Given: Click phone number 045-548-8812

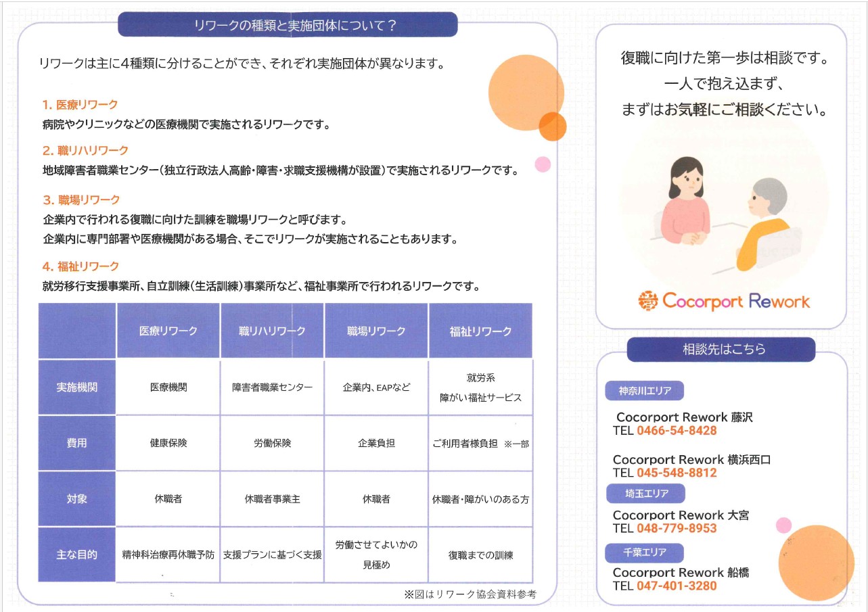Looking at the screenshot, I should click(x=677, y=473).
